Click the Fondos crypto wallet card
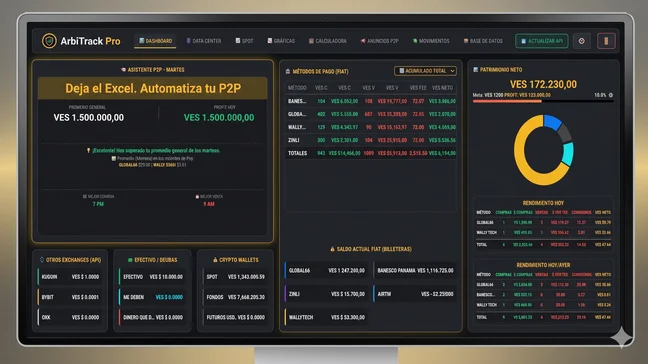648x364 pixels. (236, 297)
